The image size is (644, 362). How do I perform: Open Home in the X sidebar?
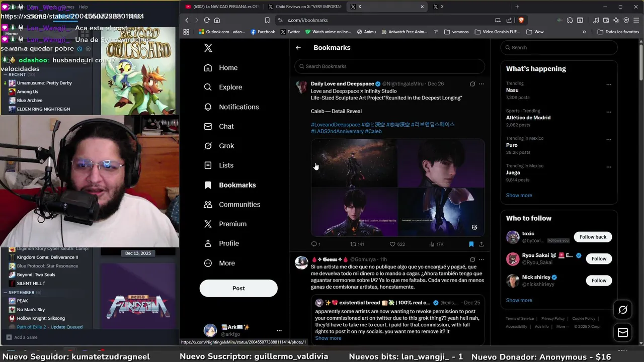pyautogui.click(x=221, y=68)
